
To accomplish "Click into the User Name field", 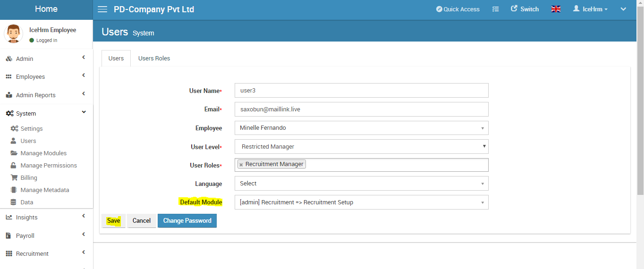I will coord(361,91).
